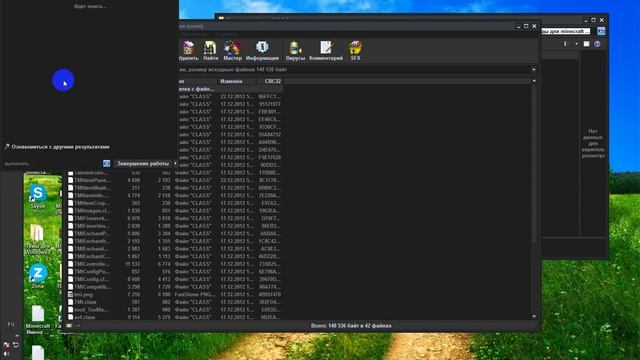This screenshot has width=640, height=360.
Task: Open the Skype desktop shortcut
Action: (x=38, y=197)
